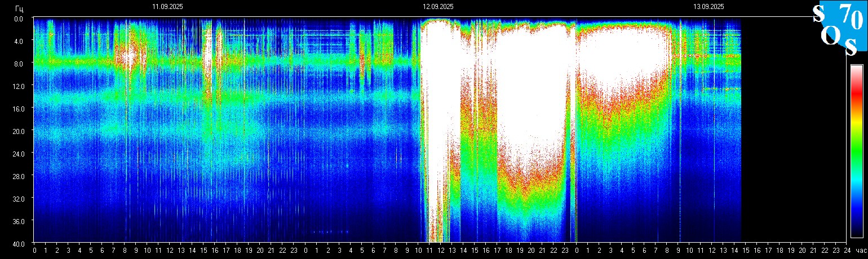Click the 0.0 frequency axis label
The width and height of the screenshot is (868, 259).
(19, 19)
